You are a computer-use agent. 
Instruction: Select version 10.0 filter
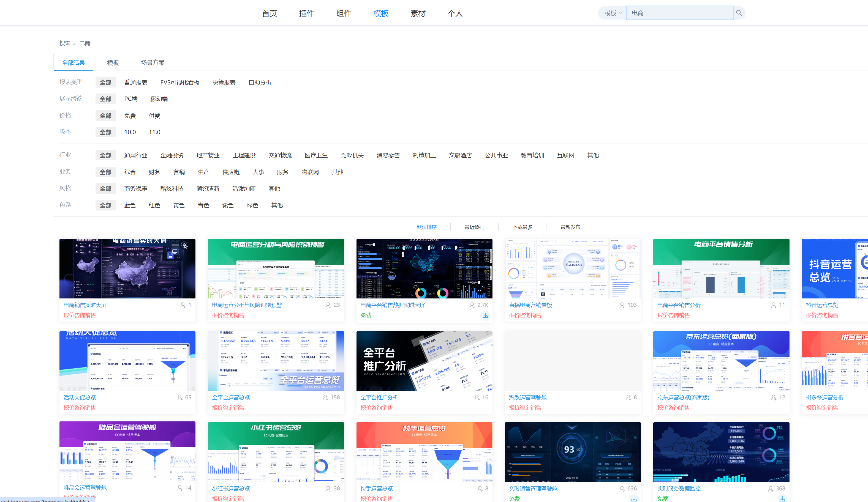[x=130, y=133]
